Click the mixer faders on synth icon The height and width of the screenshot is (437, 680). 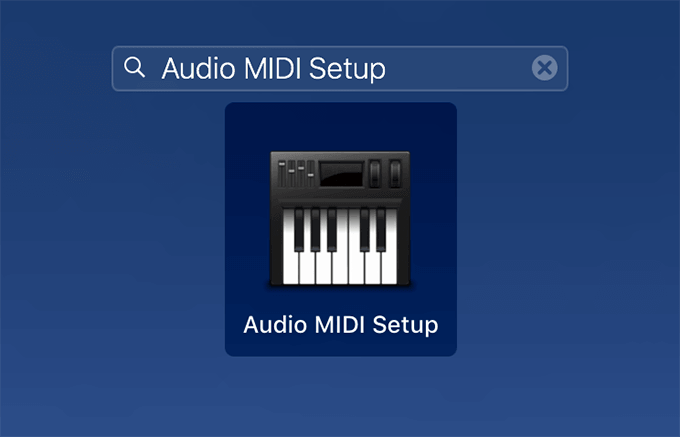(296, 173)
